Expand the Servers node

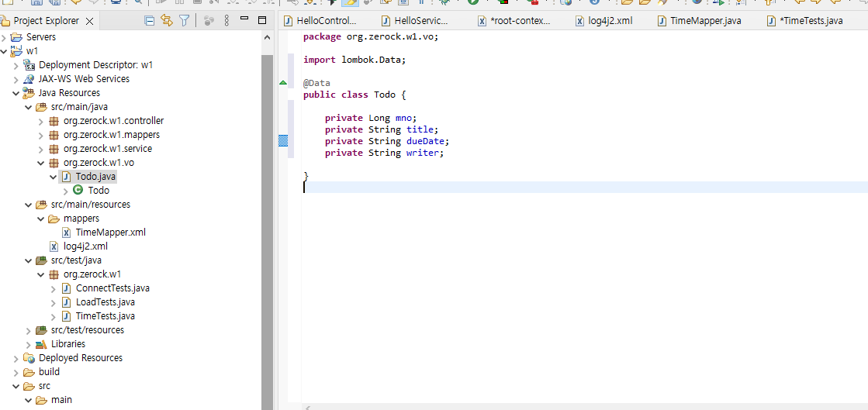coord(5,37)
